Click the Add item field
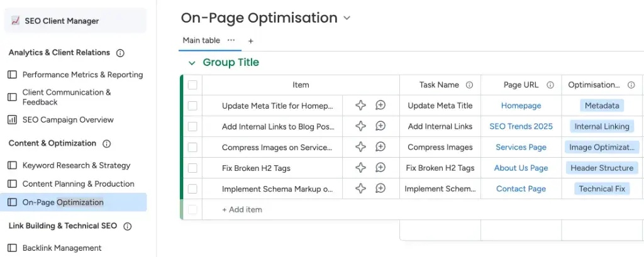This screenshot has height=257, width=644. pyautogui.click(x=242, y=209)
